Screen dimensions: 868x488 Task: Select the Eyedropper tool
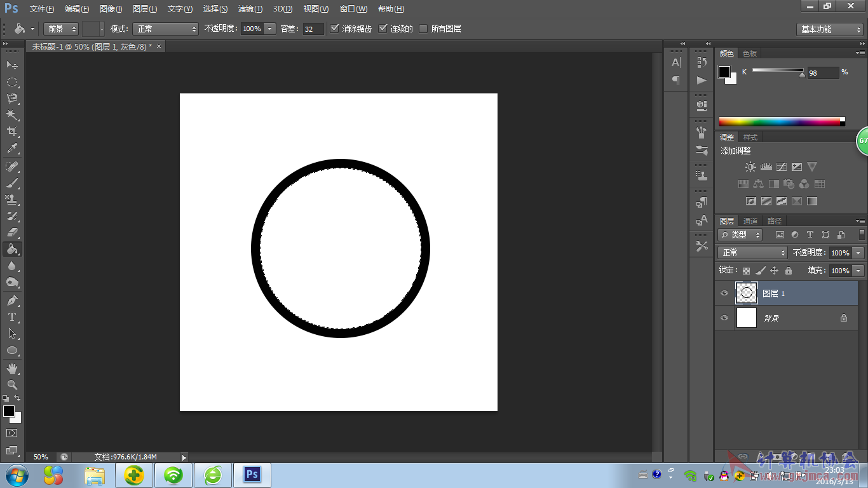(12, 149)
